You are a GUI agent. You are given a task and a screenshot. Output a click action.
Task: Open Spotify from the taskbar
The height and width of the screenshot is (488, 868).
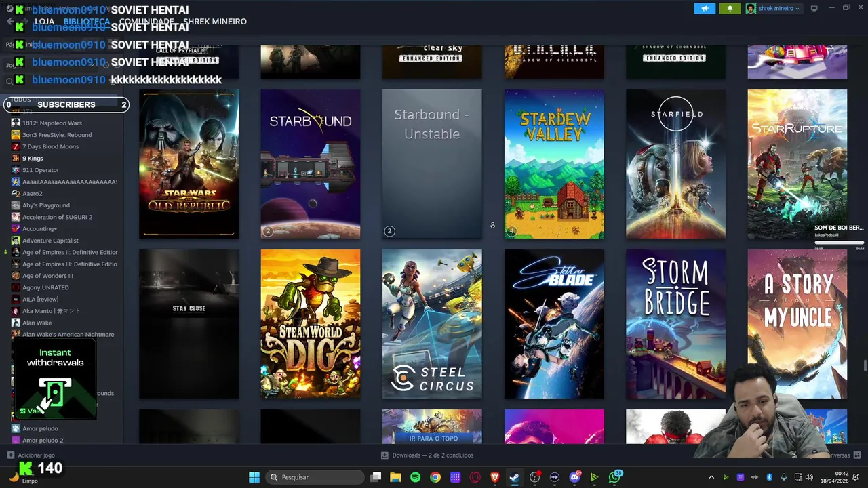[415, 477]
